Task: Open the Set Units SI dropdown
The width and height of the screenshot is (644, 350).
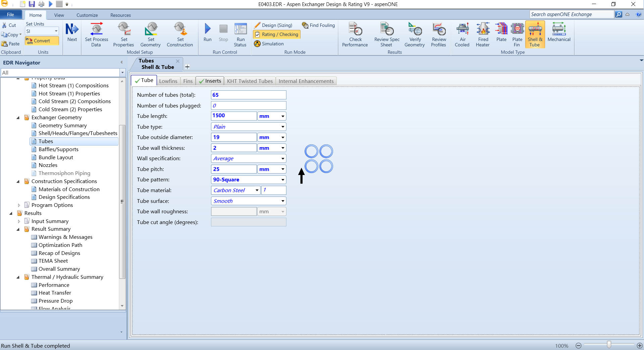Action: (x=56, y=31)
